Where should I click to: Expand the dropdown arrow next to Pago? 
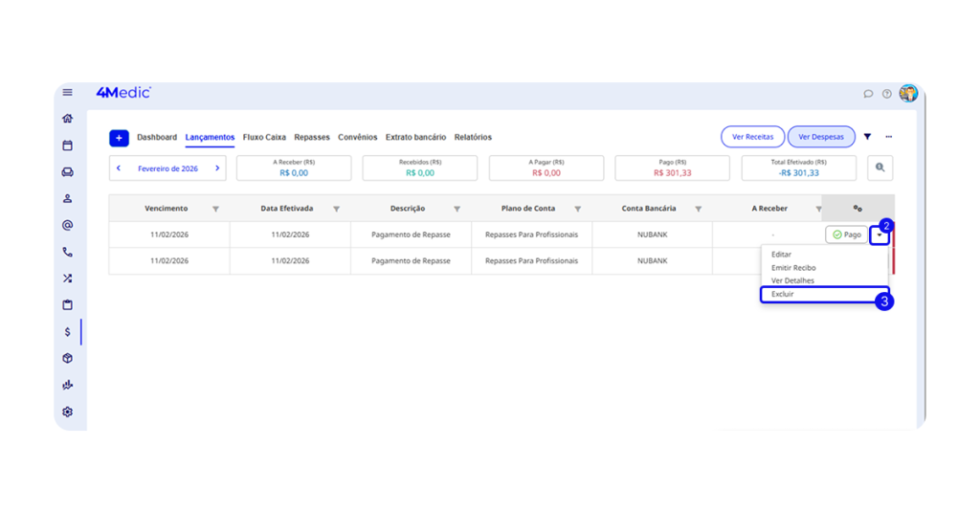coord(880,235)
